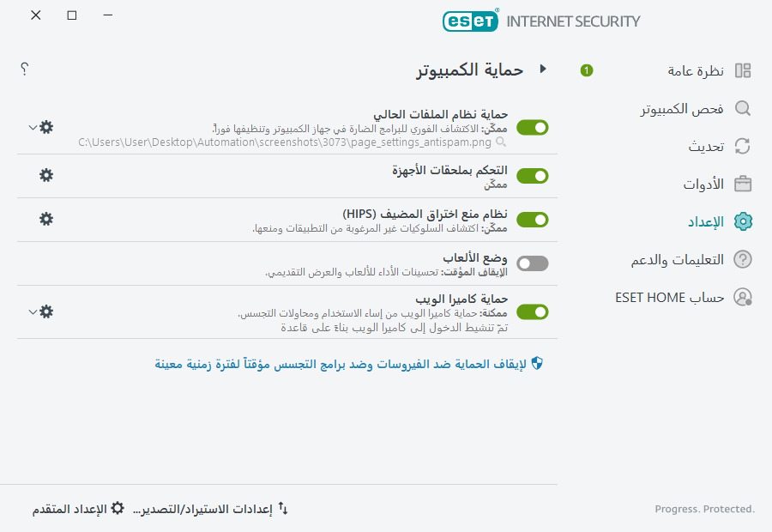Turn off حماية كاميرا الويب webcam protection
The height and width of the screenshot is (532, 772).
tap(532, 312)
